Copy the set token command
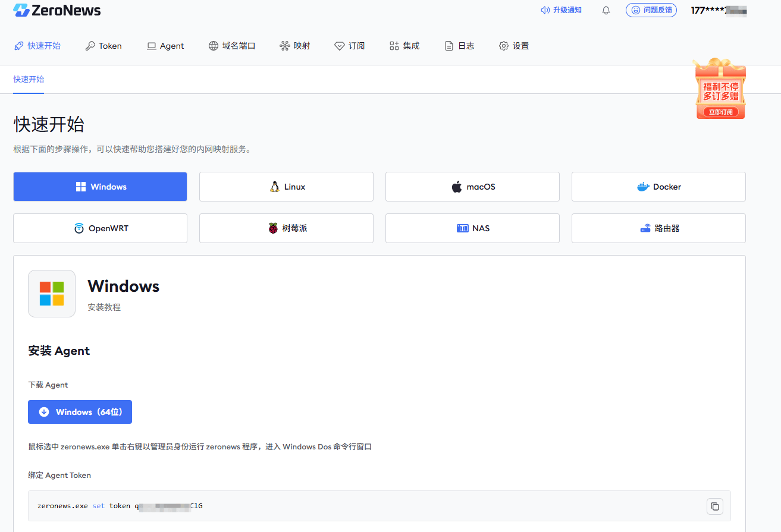 coord(715,506)
